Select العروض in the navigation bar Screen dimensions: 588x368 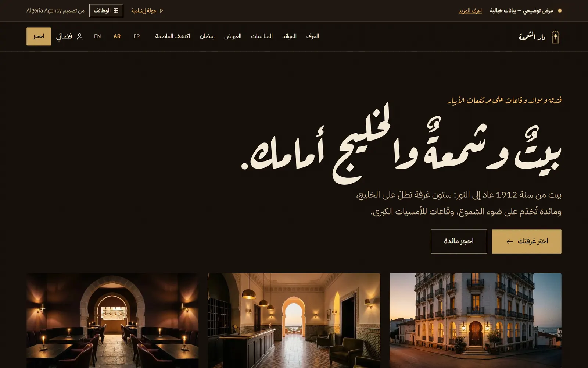pos(233,36)
